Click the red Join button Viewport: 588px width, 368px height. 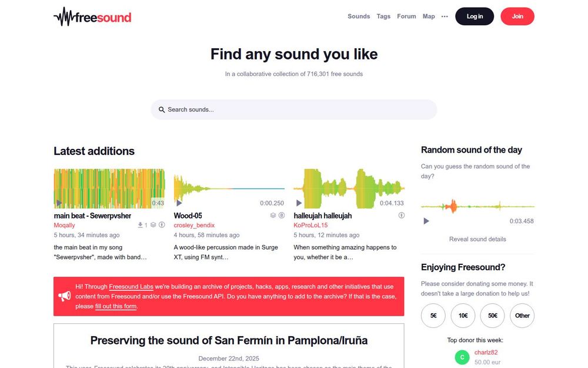pos(517,16)
